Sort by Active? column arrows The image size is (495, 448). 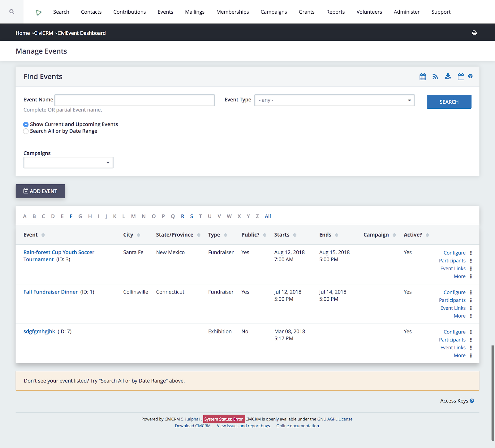pos(427,235)
